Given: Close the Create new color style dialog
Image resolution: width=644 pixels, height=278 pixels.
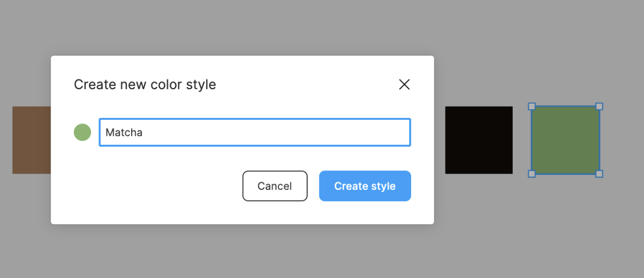Looking at the screenshot, I should (404, 85).
